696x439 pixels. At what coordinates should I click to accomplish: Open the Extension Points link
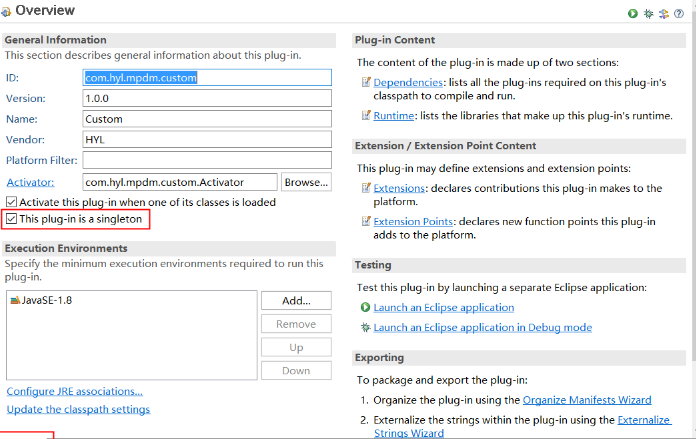point(414,222)
